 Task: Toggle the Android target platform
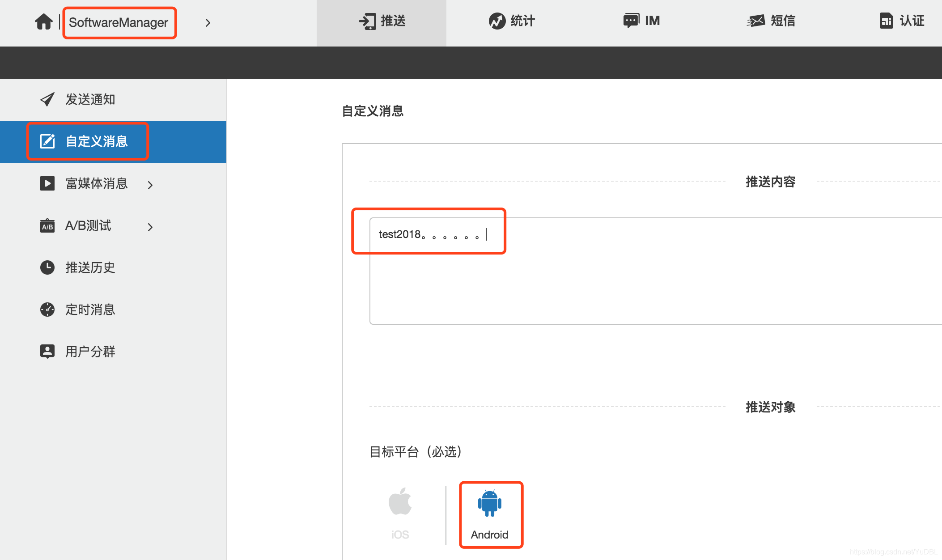[x=490, y=514]
